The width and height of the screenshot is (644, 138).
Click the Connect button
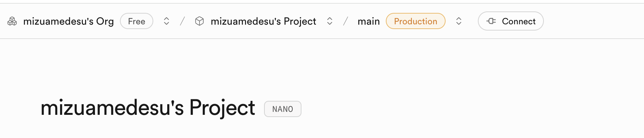[x=511, y=21]
